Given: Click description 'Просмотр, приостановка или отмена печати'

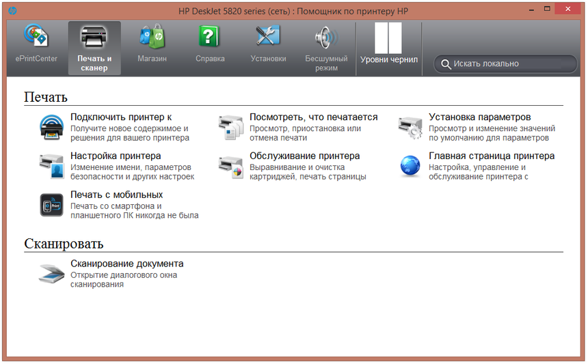Looking at the screenshot, I should (305, 133).
